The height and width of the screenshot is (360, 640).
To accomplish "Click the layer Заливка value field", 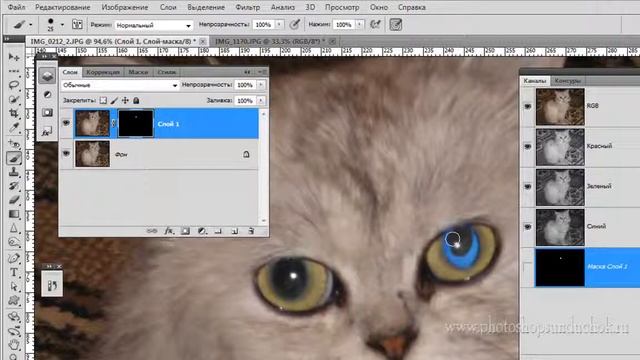I will 245,100.
